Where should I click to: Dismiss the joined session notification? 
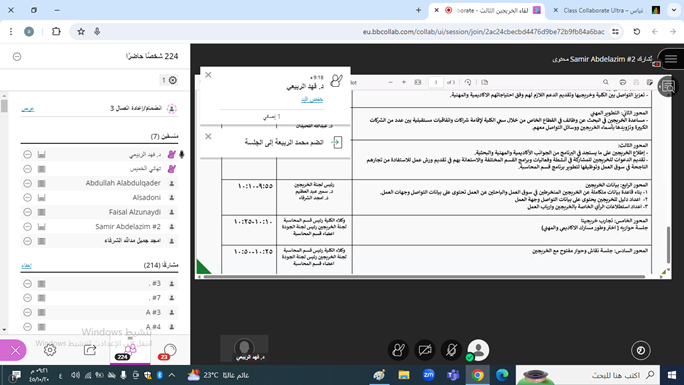[x=208, y=136]
